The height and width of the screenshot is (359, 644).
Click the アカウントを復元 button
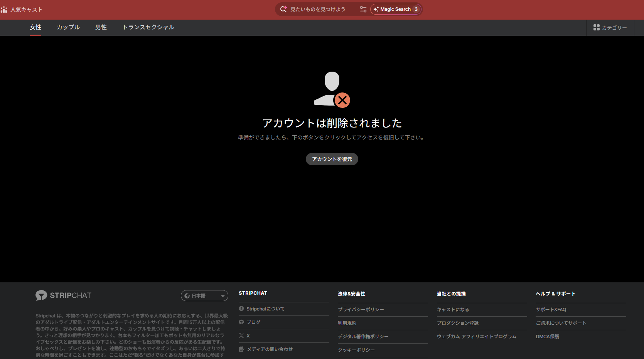332,159
